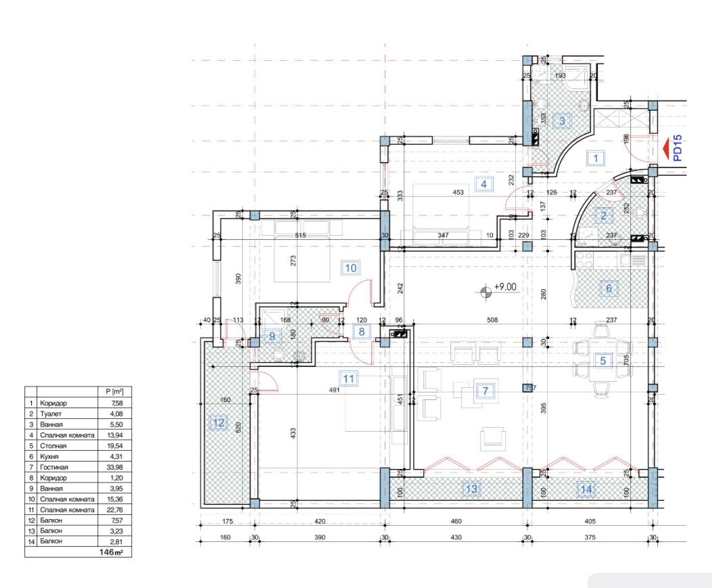Select room label 7 in the living room
This screenshot has width=712, height=588.
pos(485,390)
